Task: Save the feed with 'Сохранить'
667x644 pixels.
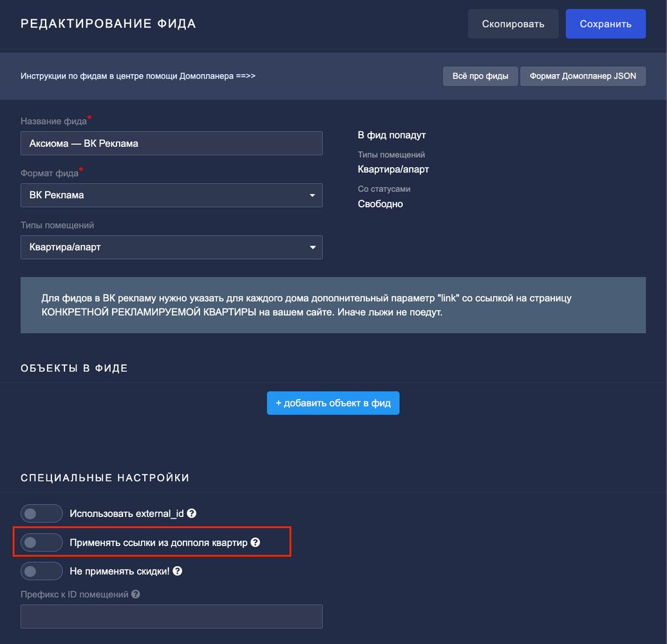Action: (x=605, y=24)
